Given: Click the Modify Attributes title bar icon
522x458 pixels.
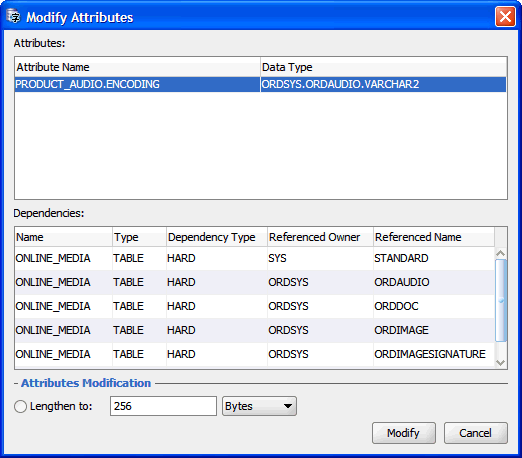Looking at the screenshot, I should 14,17.
